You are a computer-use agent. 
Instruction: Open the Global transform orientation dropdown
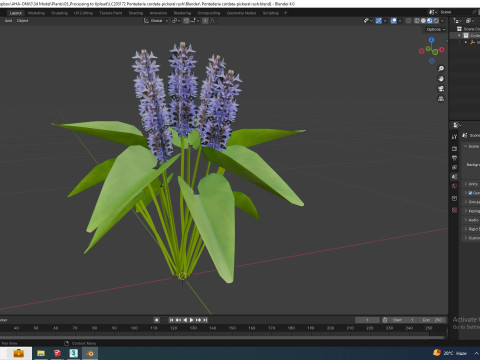click(156, 21)
